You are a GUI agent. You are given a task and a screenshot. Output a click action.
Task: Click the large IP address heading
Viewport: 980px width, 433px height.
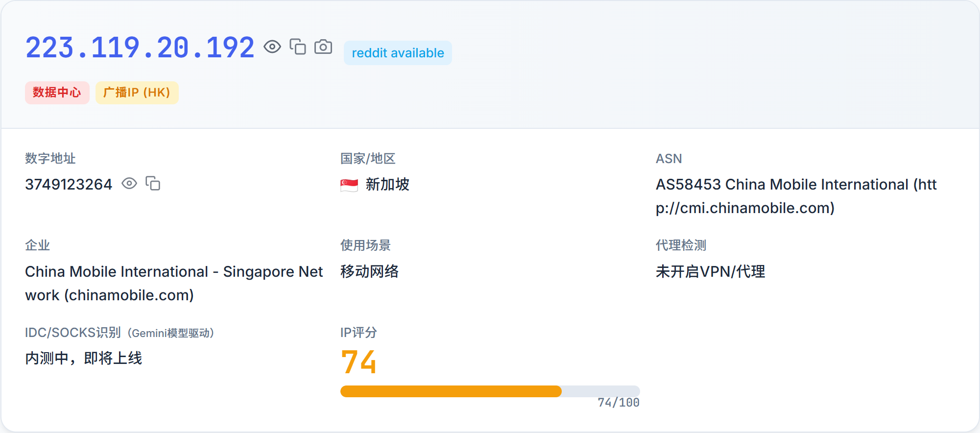pyautogui.click(x=140, y=48)
